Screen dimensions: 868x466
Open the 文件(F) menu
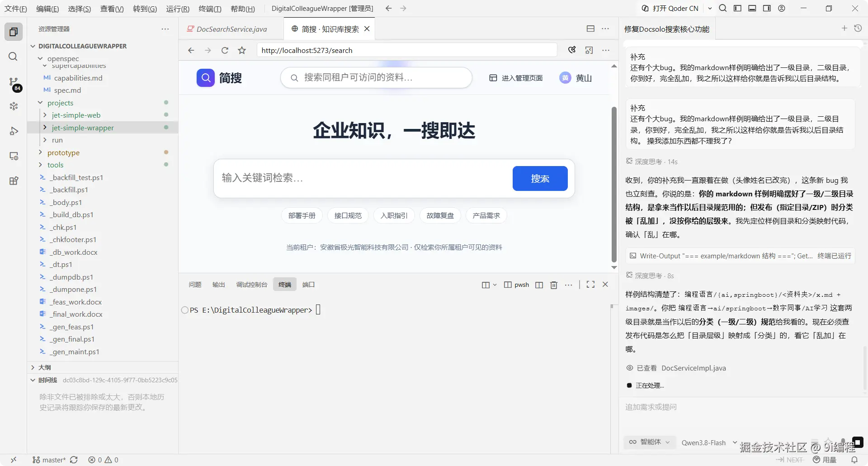pyautogui.click(x=16, y=9)
